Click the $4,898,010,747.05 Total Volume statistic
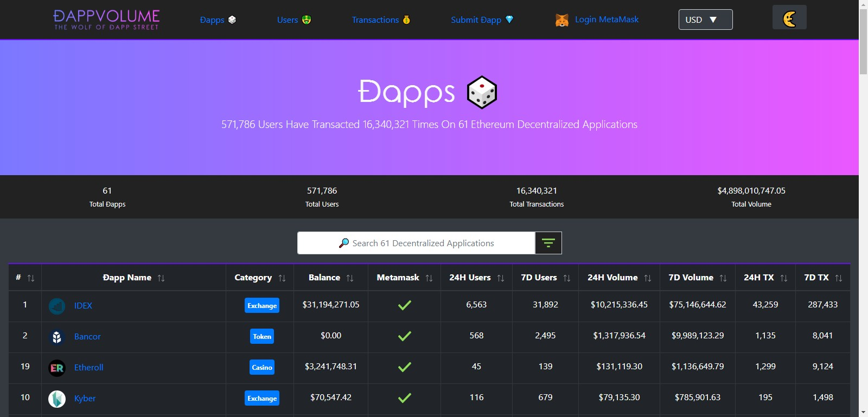Viewport: 868px width, 417px height. tap(751, 197)
